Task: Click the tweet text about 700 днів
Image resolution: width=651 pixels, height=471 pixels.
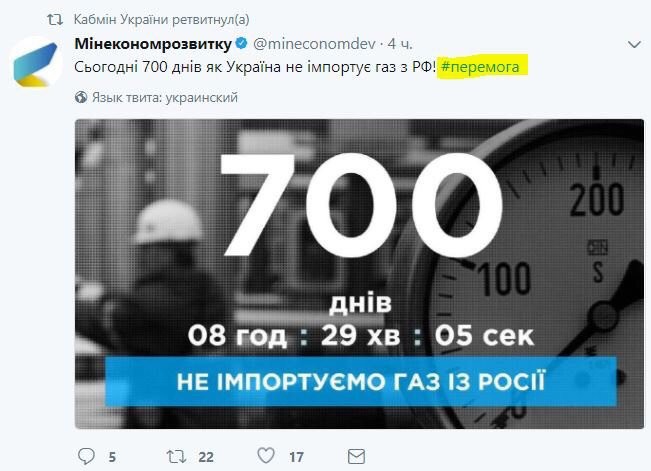Action: 255,66
